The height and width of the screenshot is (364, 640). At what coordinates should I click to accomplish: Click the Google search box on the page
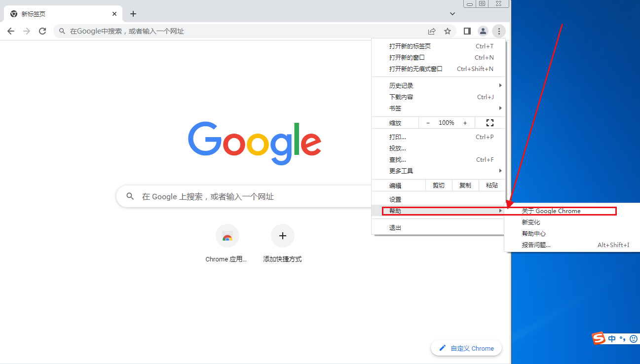click(244, 196)
